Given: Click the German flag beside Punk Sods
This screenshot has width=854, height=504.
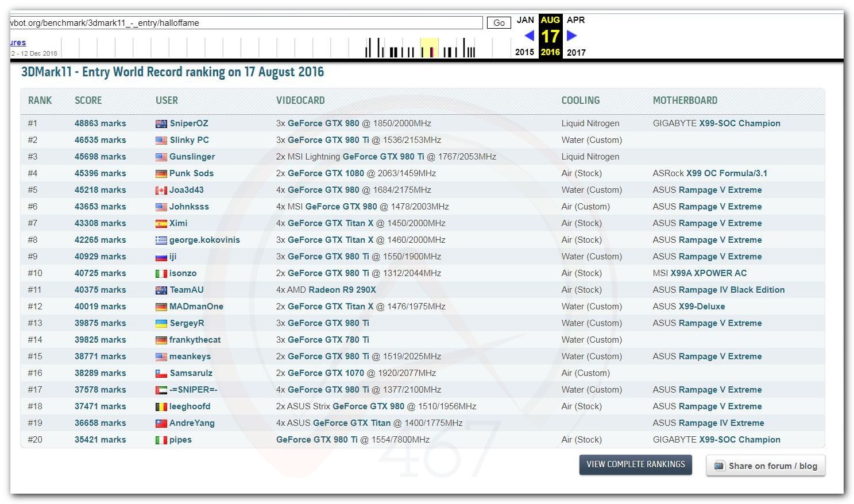Looking at the screenshot, I should 161,174.
